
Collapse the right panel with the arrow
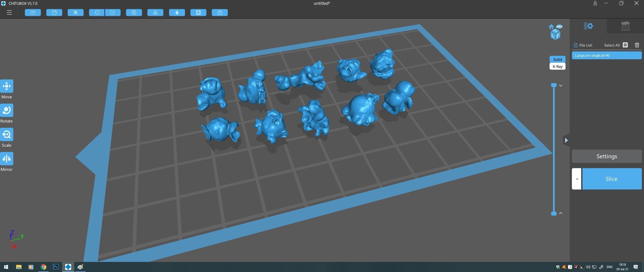(566, 140)
